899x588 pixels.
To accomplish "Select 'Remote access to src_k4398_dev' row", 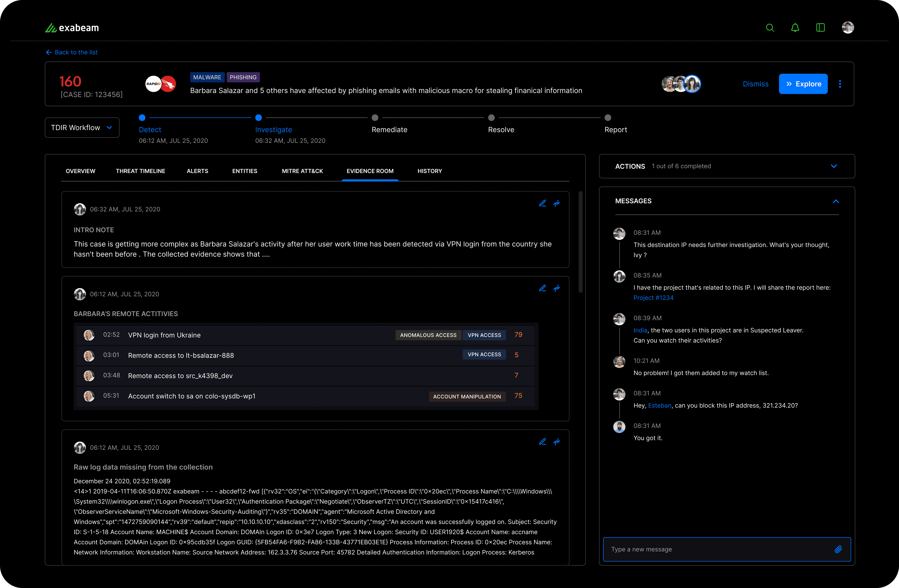I will tap(306, 376).
